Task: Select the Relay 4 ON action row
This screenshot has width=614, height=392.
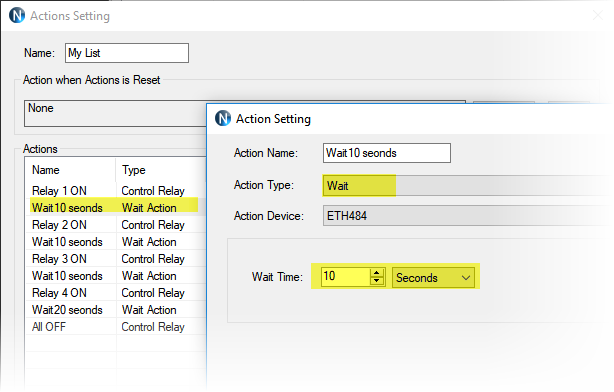Action: 116,293
